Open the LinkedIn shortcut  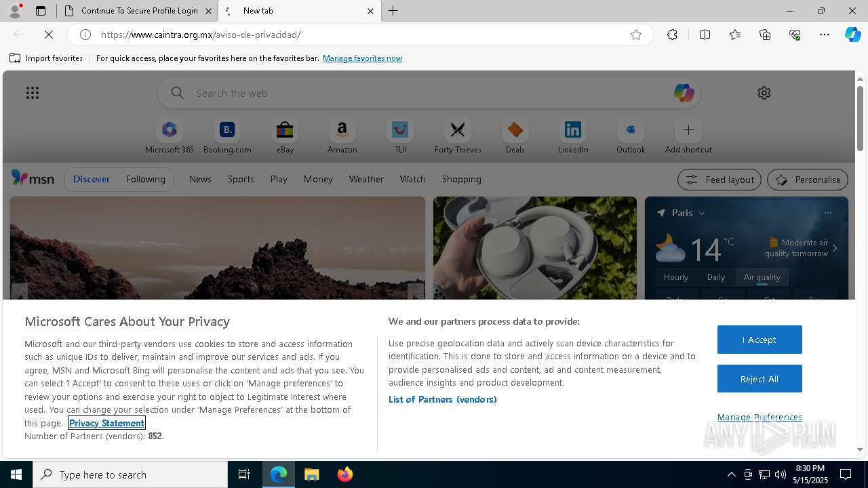[x=573, y=136]
